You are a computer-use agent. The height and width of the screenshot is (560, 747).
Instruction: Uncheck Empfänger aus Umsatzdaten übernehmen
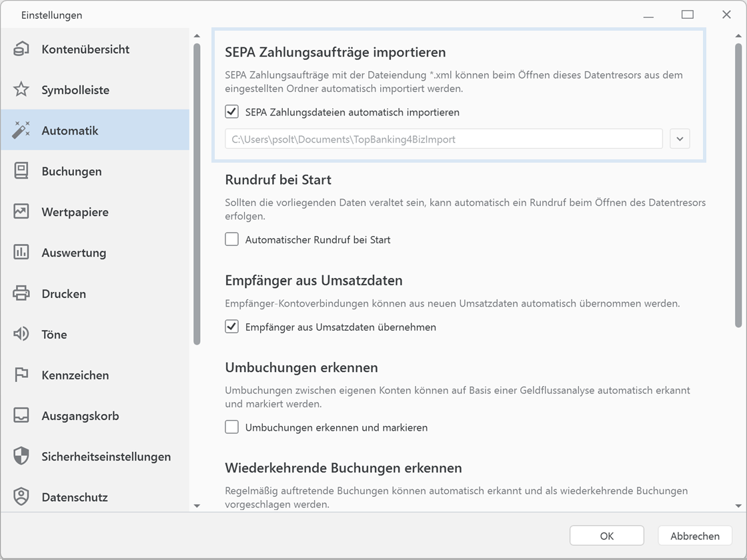click(231, 327)
